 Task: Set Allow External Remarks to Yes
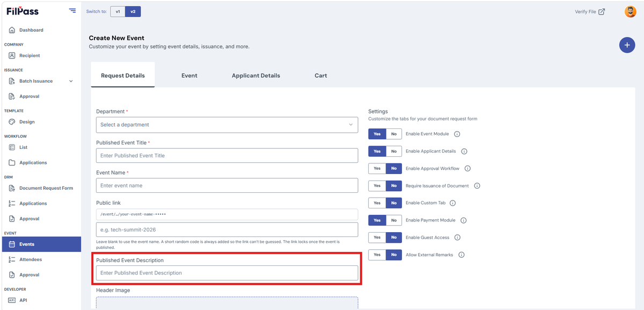(x=377, y=255)
